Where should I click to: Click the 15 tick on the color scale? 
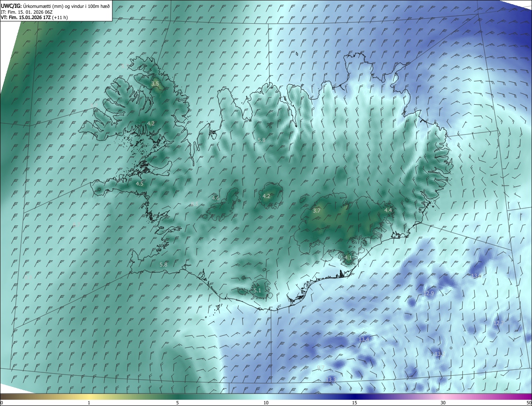click(x=355, y=403)
